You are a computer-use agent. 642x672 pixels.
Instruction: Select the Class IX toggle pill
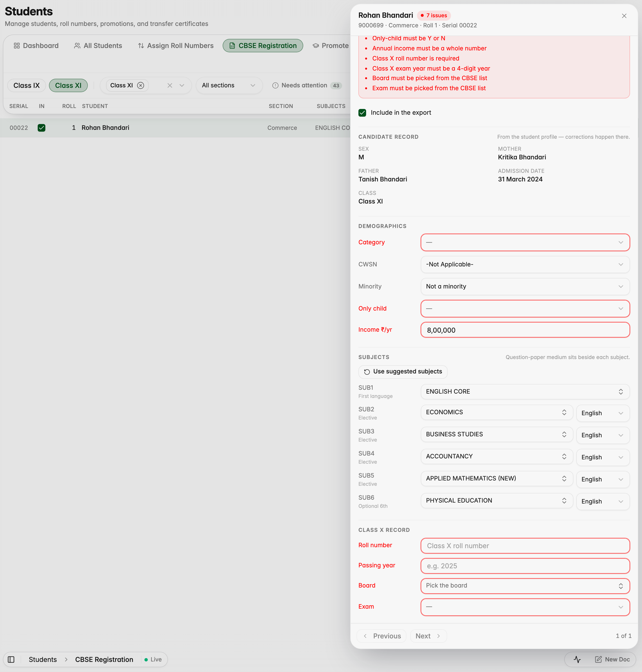(x=26, y=85)
